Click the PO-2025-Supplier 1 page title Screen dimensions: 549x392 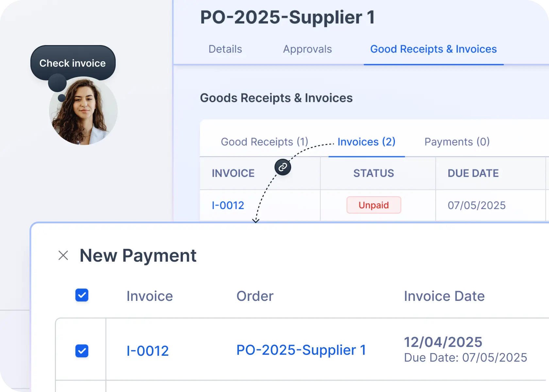tap(288, 17)
